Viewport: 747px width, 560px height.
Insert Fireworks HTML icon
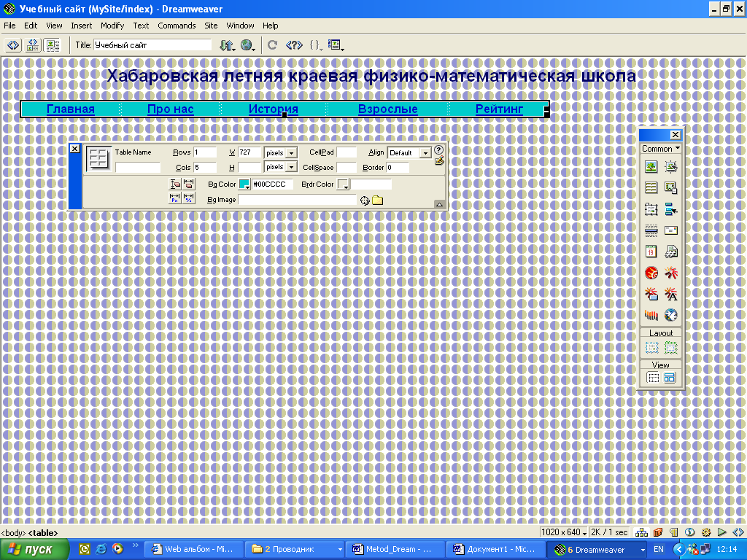pyautogui.click(x=651, y=273)
